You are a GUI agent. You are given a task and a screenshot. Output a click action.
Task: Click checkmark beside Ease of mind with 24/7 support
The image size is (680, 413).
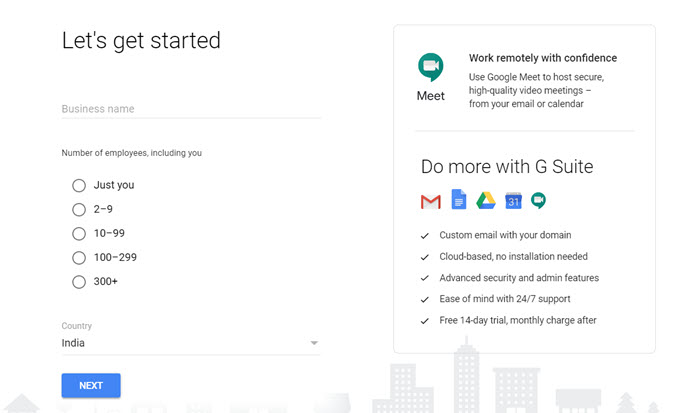click(425, 299)
